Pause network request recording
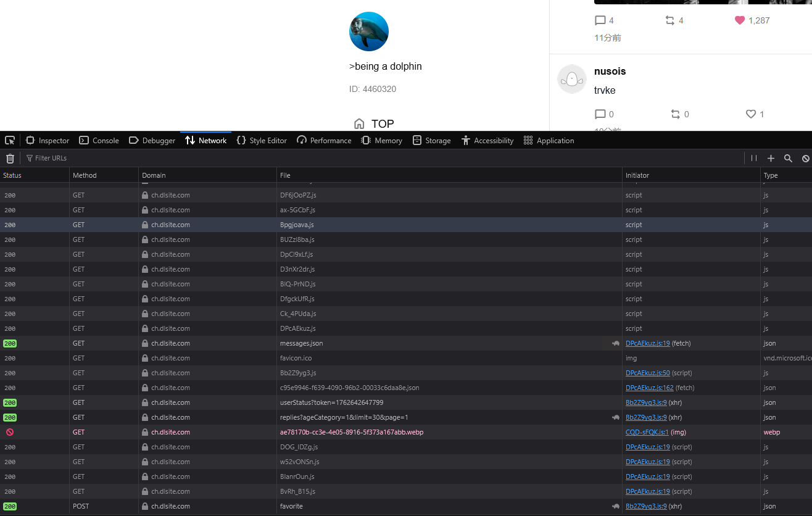The image size is (812, 516). click(754, 159)
